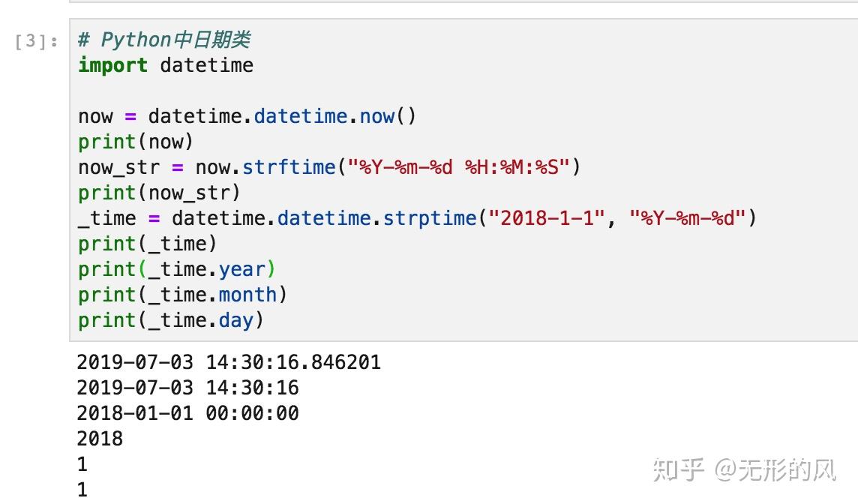Click the import keyword in code cell
The image size is (858, 504).
point(112,65)
